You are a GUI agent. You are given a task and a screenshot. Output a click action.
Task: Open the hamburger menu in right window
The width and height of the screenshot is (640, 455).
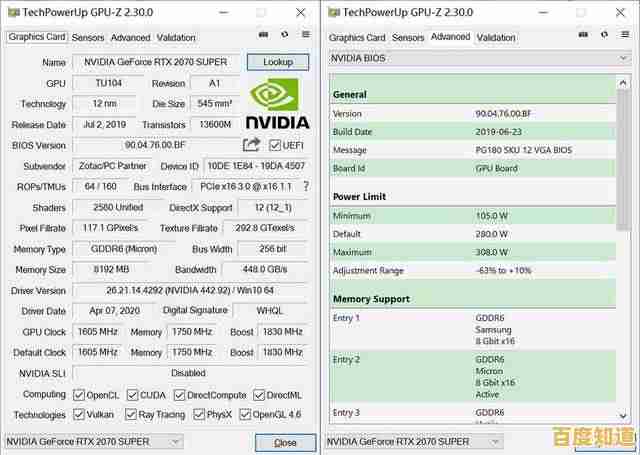click(x=627, y=36)
